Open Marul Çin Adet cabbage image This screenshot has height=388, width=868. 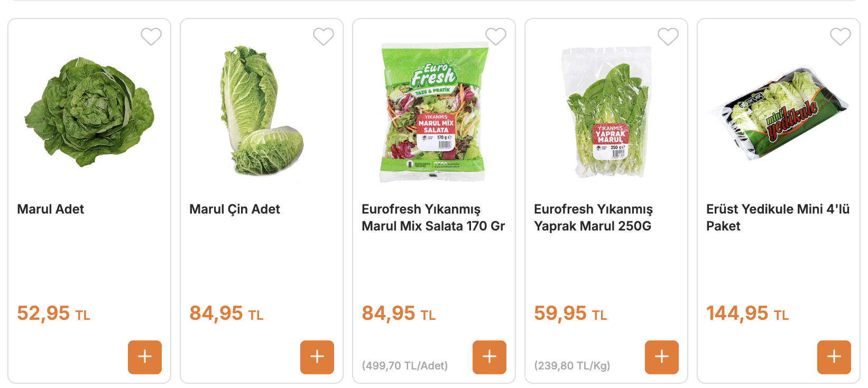point(262,111)
